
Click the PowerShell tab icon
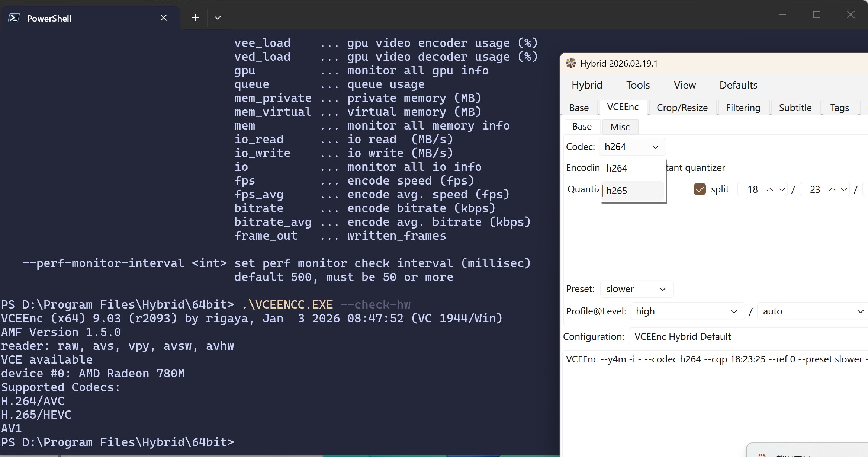(x=14, y=18)
